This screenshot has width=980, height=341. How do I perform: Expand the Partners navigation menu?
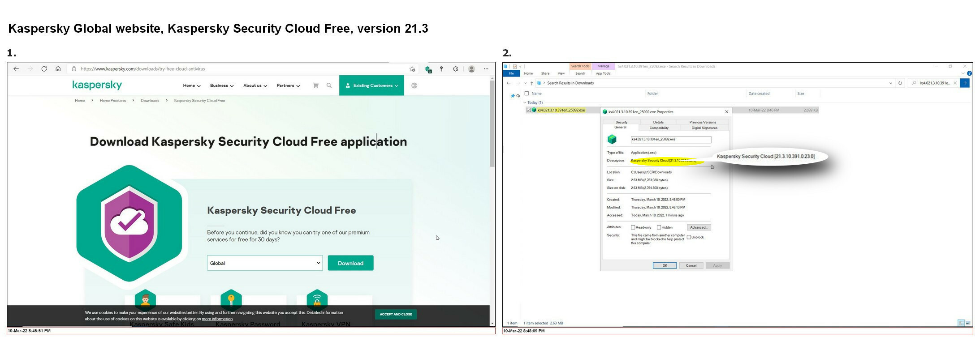288,85
